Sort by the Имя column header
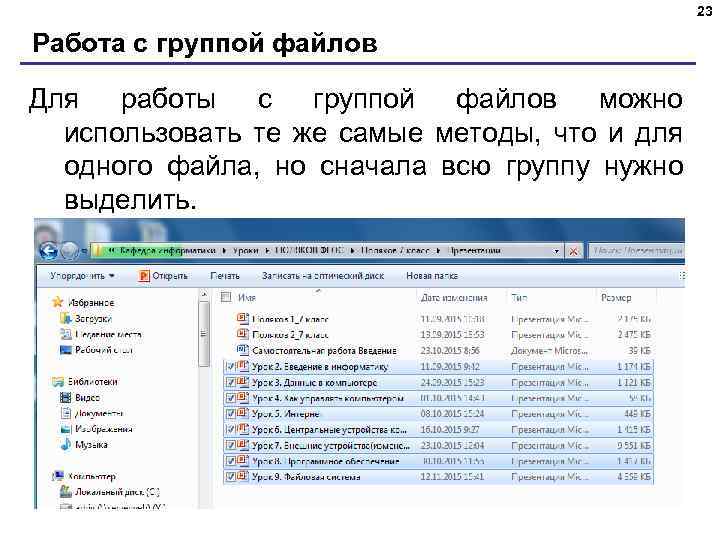This screenshot has height=540, width=720. point(247,298)
